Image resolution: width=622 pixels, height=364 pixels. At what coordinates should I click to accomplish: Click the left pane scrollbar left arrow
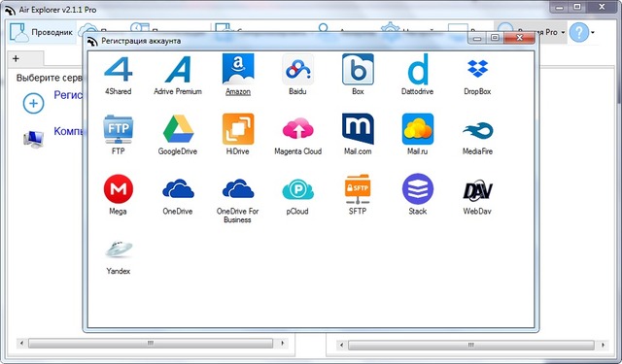coord(21,343)
